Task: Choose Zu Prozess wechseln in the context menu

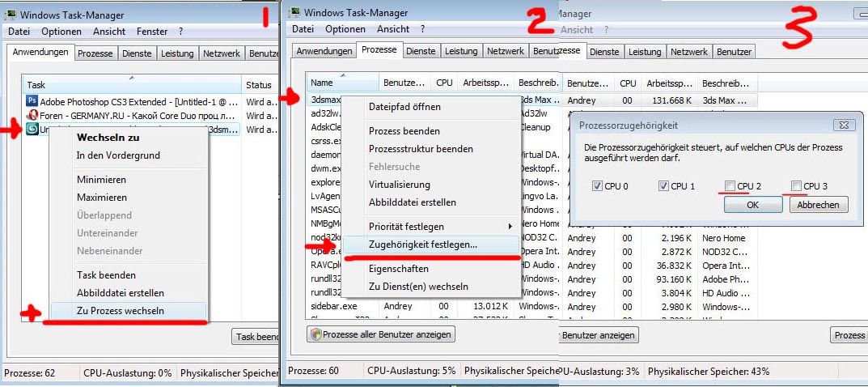Action: (x=120, y=311)
